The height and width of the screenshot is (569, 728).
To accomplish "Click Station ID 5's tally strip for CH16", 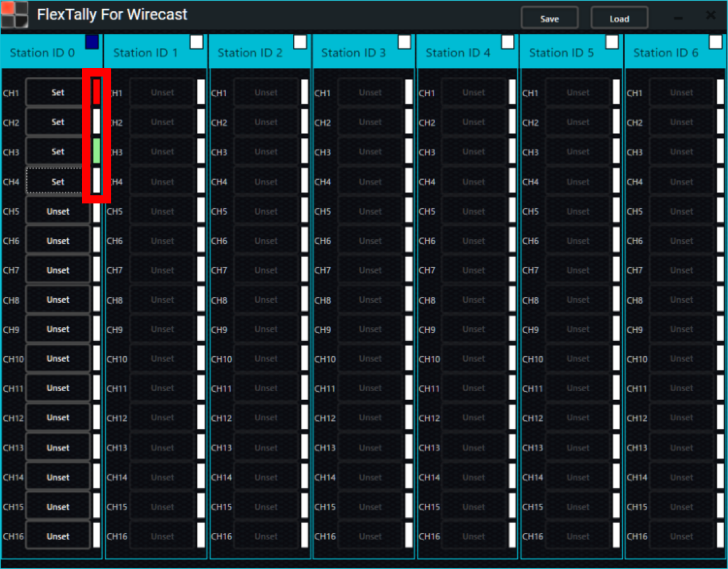I will (x=616, y=536).
